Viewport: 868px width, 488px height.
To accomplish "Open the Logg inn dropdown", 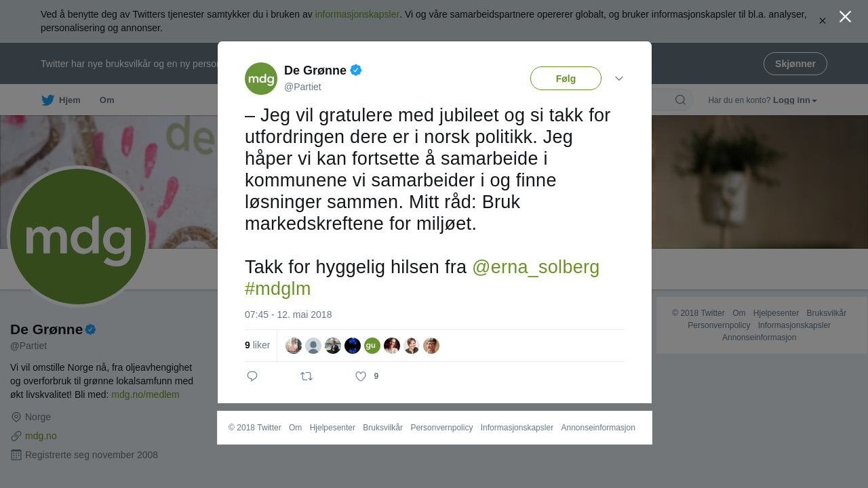I will (x=795, y=100).
